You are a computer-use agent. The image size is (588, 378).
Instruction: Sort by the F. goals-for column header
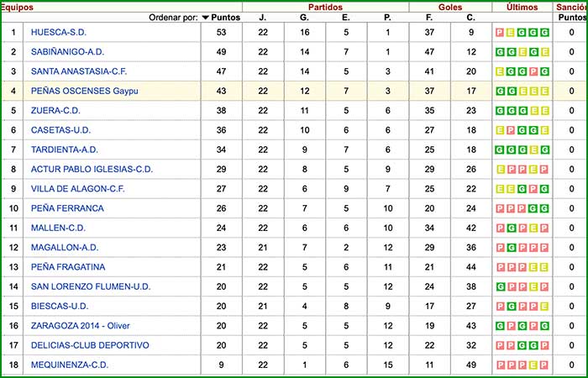[x=429, y=17]
